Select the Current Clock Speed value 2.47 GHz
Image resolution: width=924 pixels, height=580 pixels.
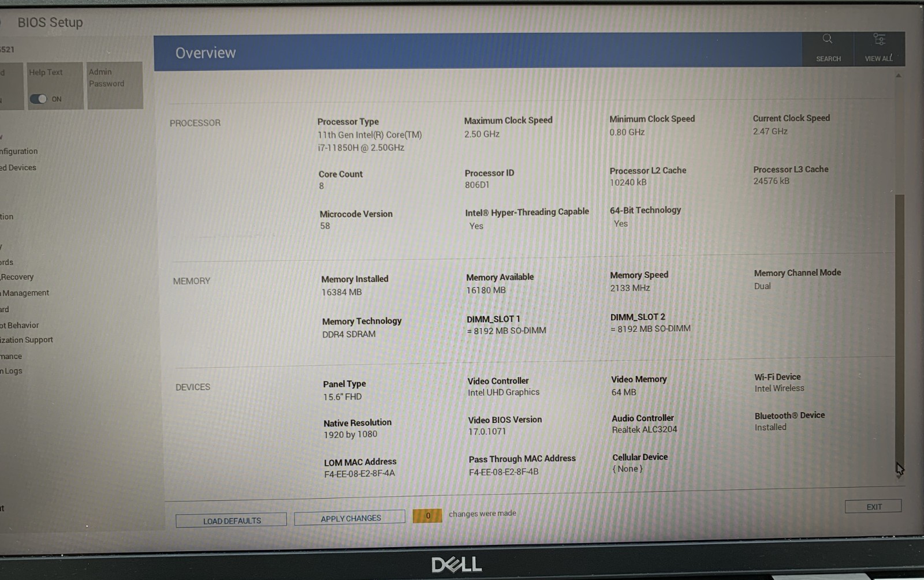pos(770,131)
